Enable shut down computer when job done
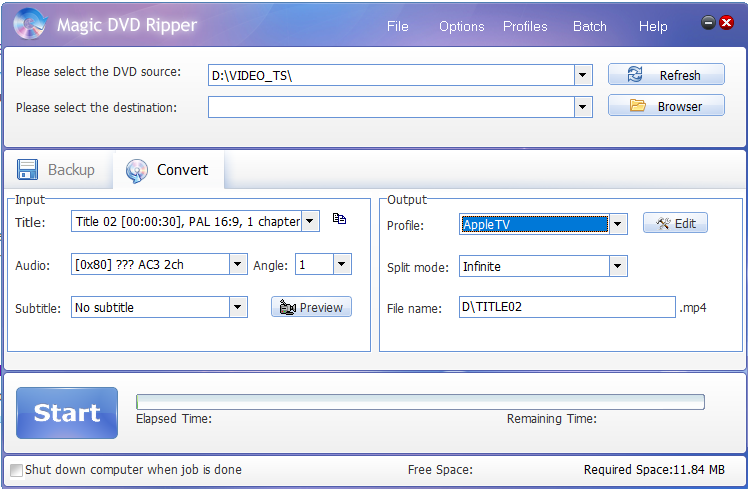 (x=16, y=470)
